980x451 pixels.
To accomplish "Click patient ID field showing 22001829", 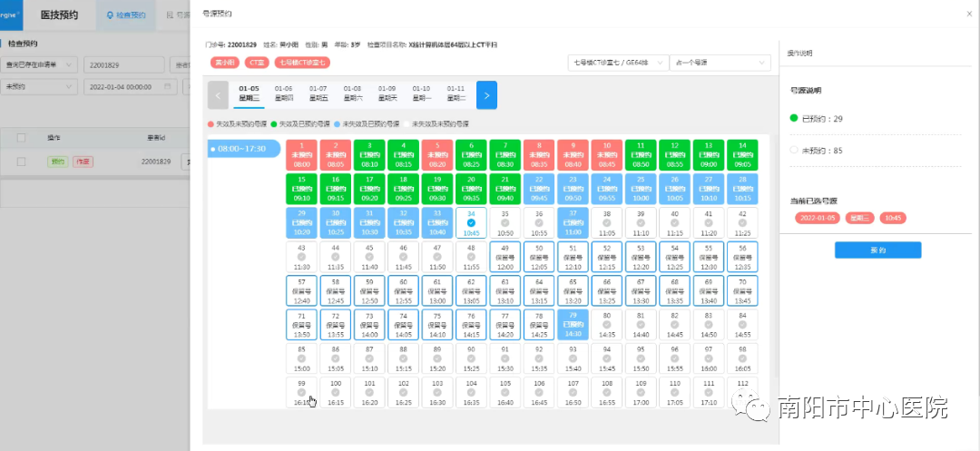I will [123, 65].
